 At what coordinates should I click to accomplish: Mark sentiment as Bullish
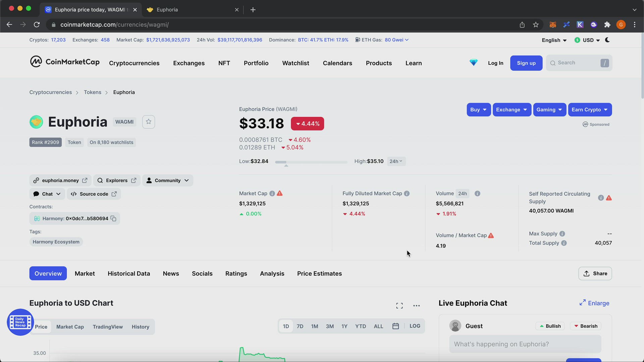tap(550, 326)
